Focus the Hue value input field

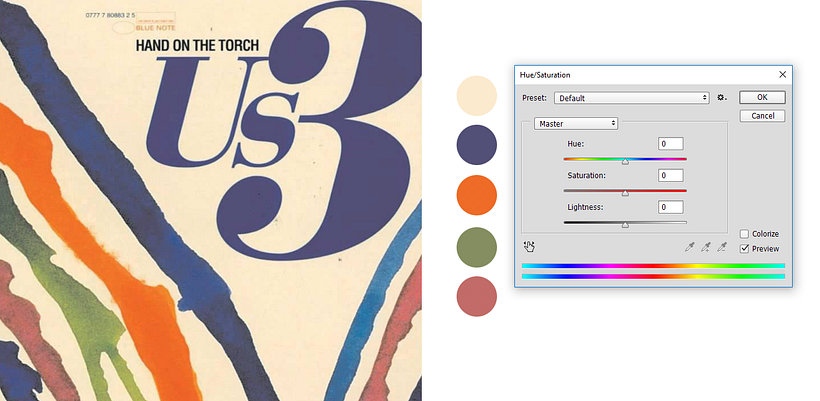tap(670, 144)
